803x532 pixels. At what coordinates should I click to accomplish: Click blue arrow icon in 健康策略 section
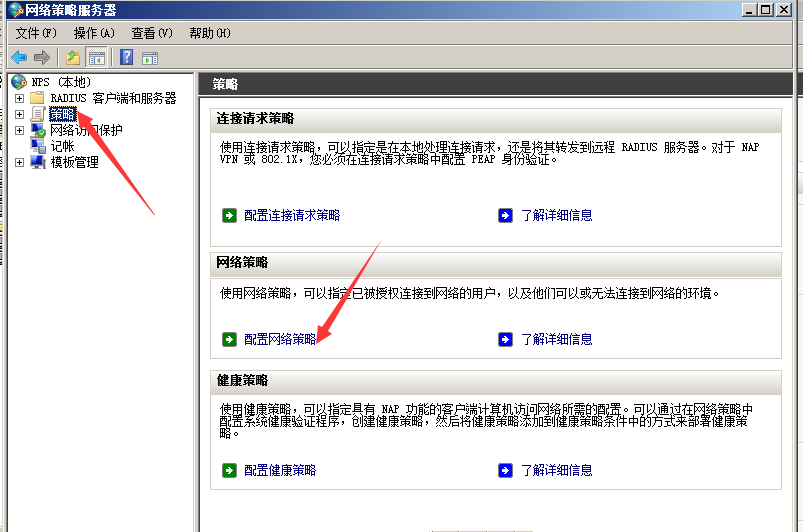point(505,471)
